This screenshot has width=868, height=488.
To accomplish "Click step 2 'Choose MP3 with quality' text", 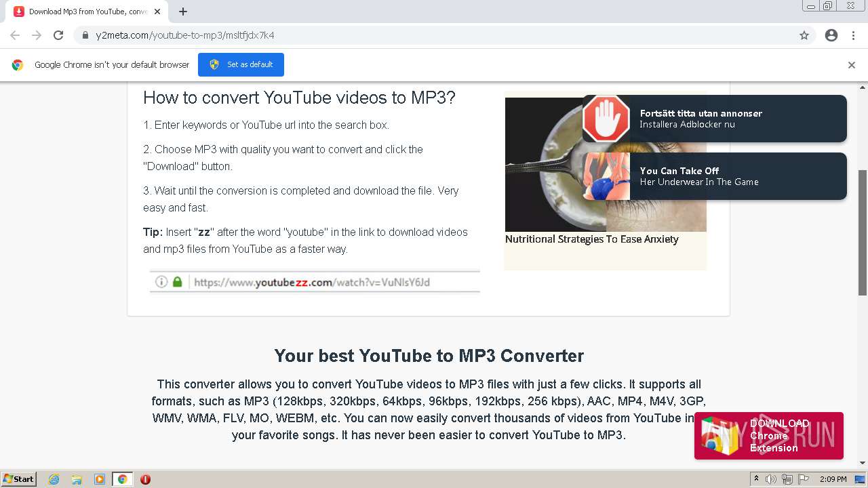I will click(283, 158).
